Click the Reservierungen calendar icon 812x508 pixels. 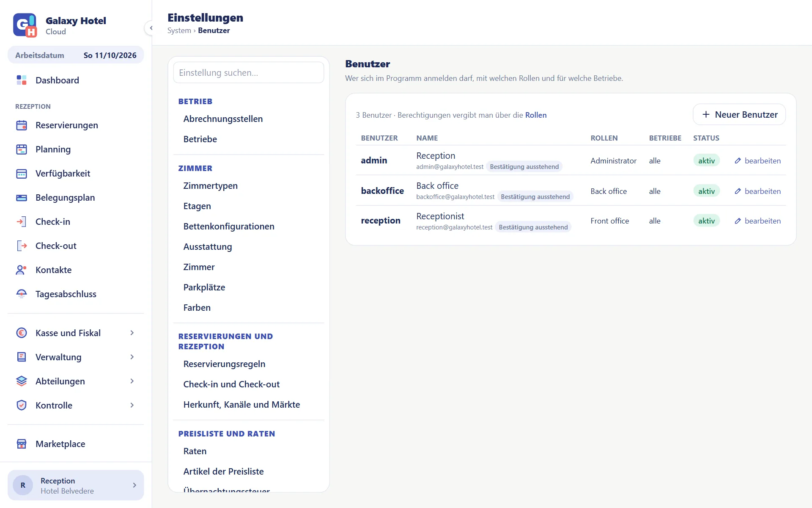[22, 125]
